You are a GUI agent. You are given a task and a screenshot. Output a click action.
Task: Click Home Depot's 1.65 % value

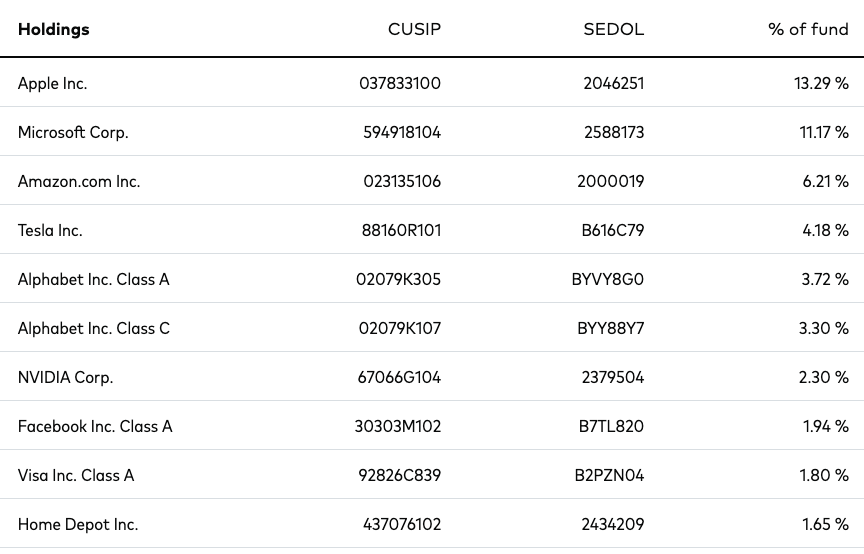(825, 524)
